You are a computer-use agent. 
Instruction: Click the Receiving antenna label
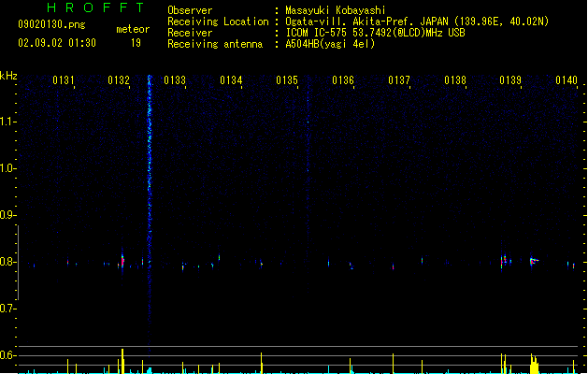pyautogui.click(x=215, y=44)
